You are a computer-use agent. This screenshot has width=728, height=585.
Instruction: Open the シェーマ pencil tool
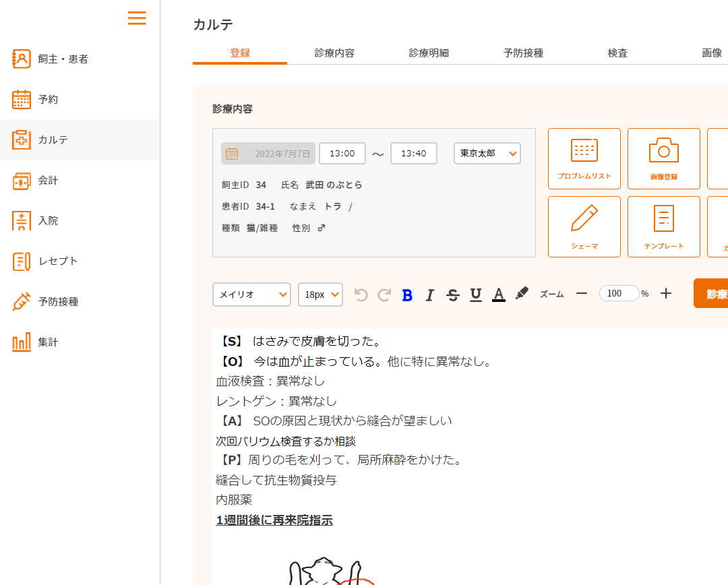pyautogui.click(x=584, y=226)
